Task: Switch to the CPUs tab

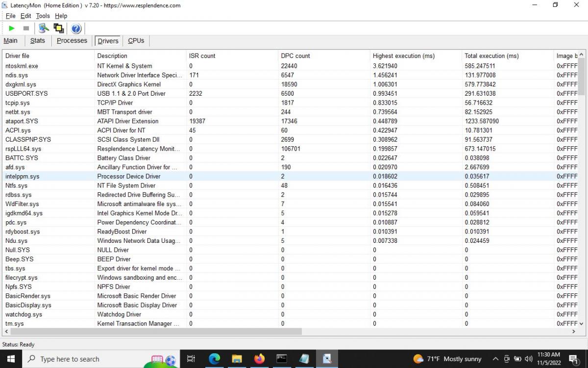Action: tap(136, 41)
